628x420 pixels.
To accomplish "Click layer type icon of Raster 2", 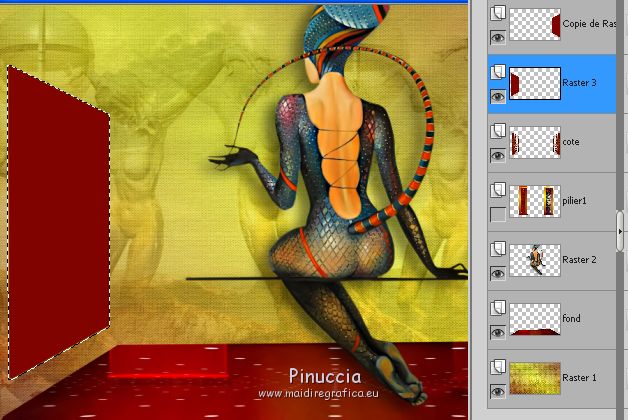I will [x=498, y=248].
